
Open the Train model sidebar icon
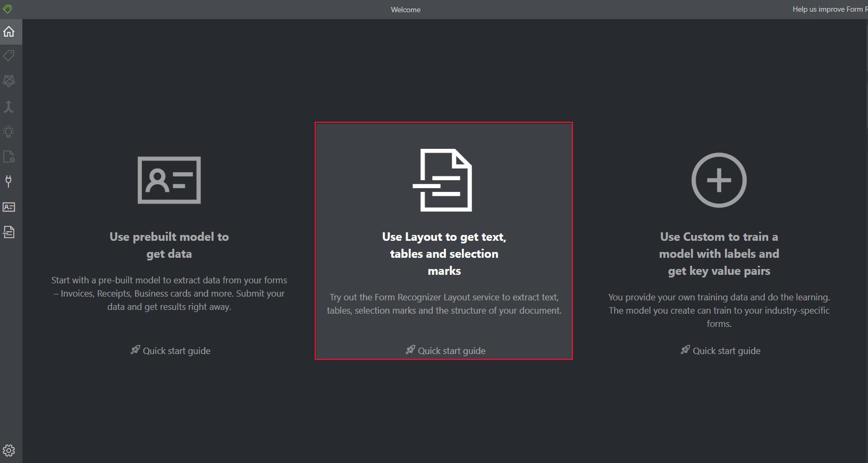coord(9,81)
